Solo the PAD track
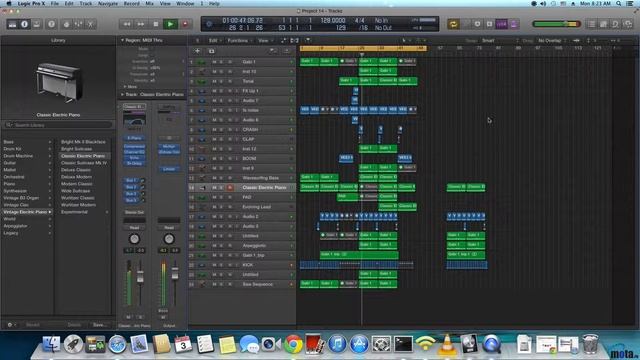 click(222, 197)
